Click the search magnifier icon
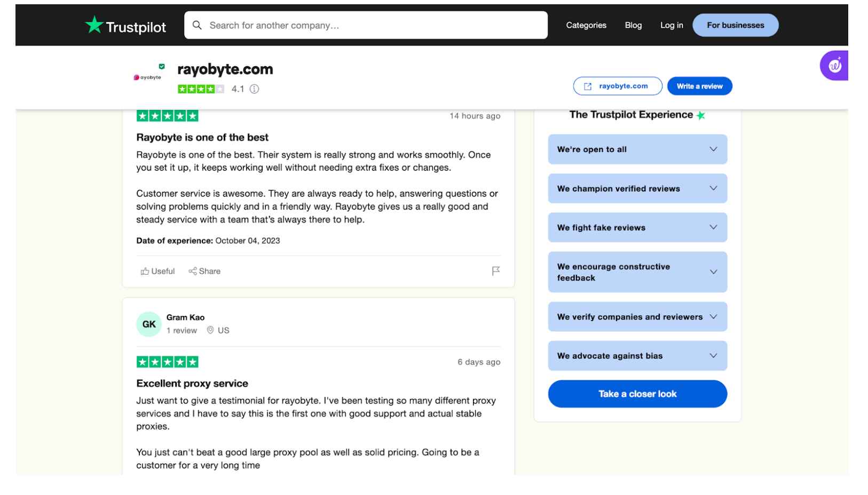The height and width of the screenshot is (495, 868). coord(197,25)
